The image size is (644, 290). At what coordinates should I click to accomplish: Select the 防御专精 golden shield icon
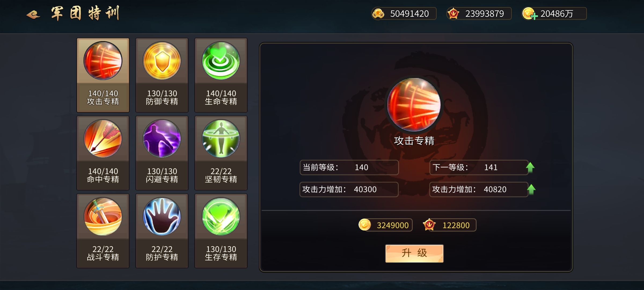click(x=162, y=61)
